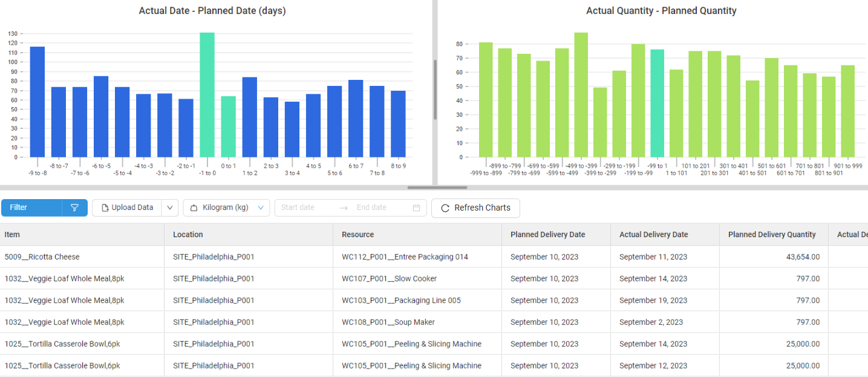Image resolution: width=868 pixels, height=377 pixels.
Task: Select the -99 to 1 teal quantity bar
Action: click(x=658, y=103)
